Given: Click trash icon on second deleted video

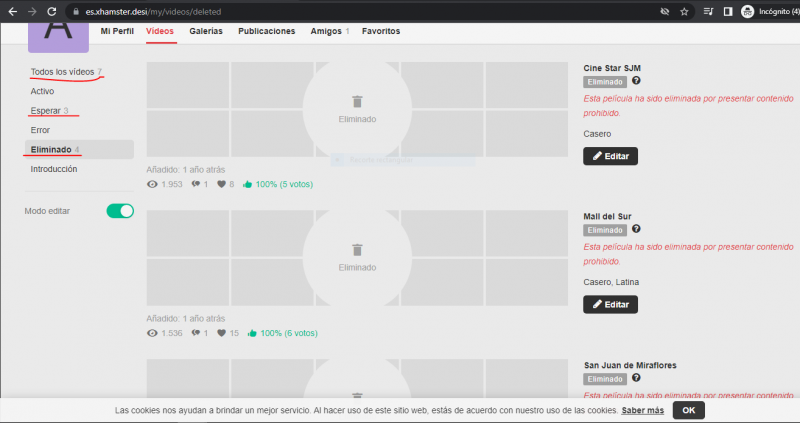Looking at the screenshot, I should coord(357,249).
